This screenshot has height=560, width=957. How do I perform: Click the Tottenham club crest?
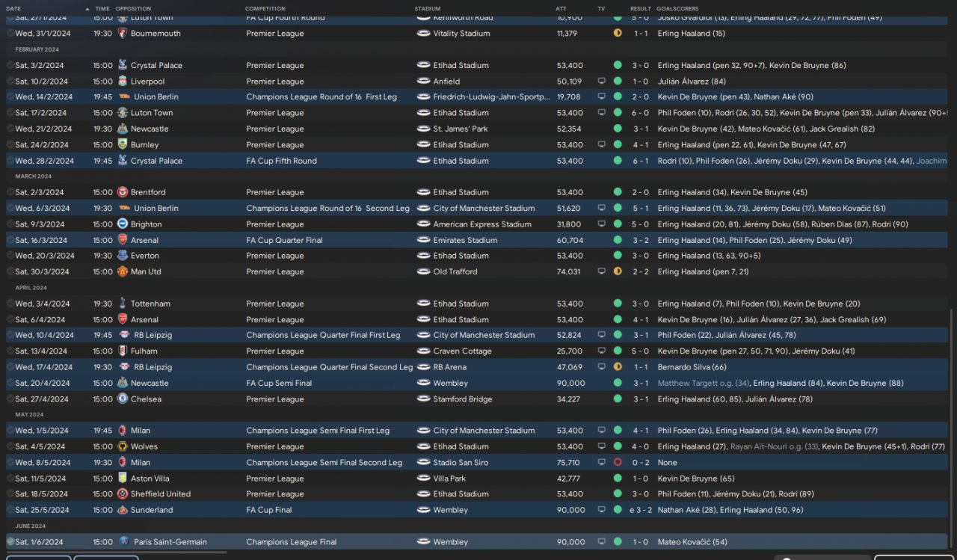tap(123, 304)
